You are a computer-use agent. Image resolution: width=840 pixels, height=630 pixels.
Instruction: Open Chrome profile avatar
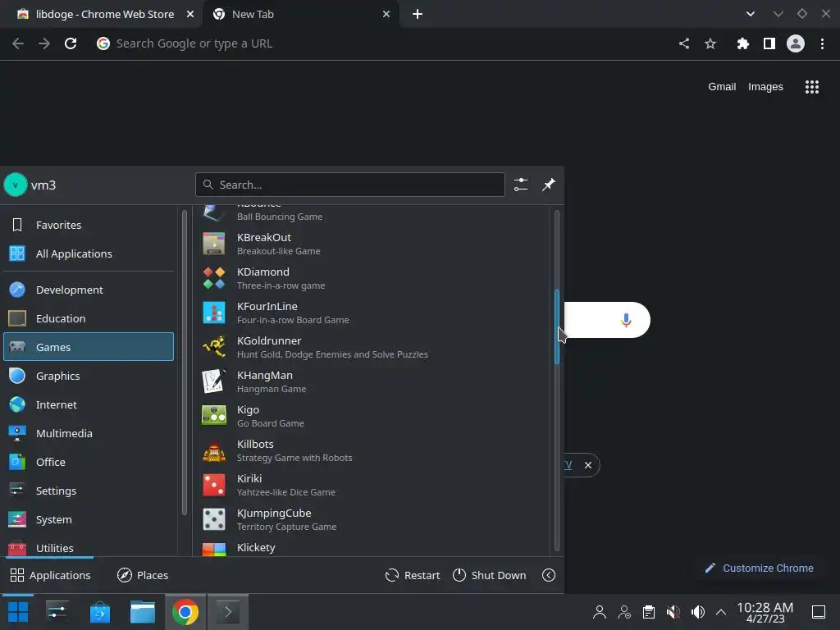tap(796, 43)
